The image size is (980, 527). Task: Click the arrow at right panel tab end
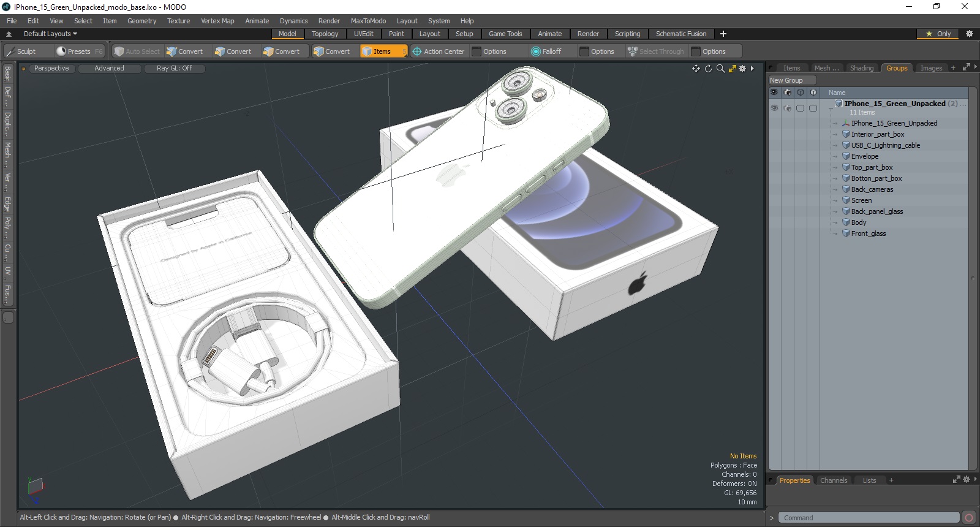[975, 67]
